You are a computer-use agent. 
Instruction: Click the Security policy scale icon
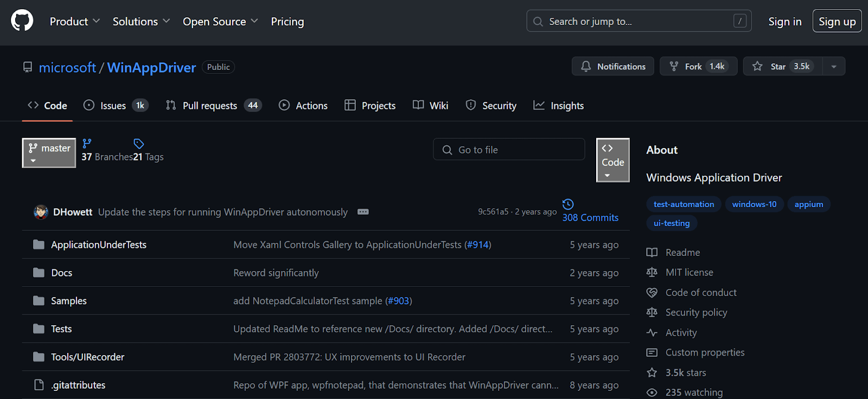click(652, 312)
